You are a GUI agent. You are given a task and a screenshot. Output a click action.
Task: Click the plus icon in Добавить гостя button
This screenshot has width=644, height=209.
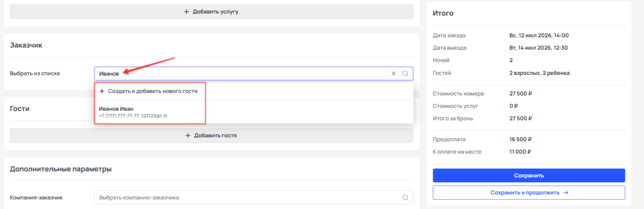tap(188, 136)
